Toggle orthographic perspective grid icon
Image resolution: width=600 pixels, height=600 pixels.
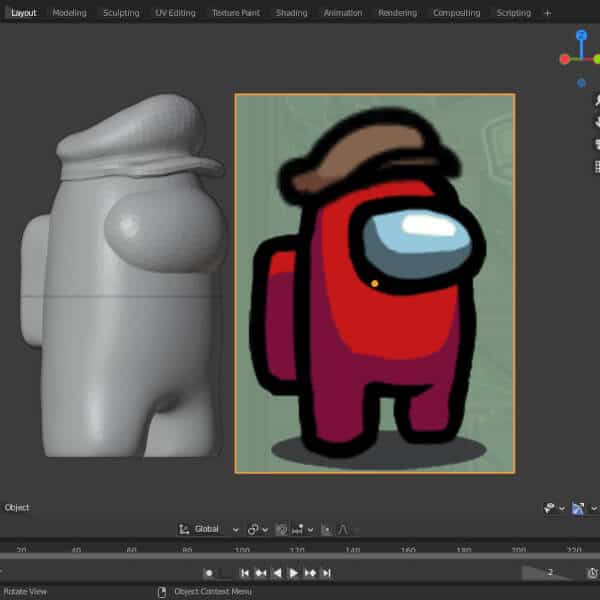597,167
